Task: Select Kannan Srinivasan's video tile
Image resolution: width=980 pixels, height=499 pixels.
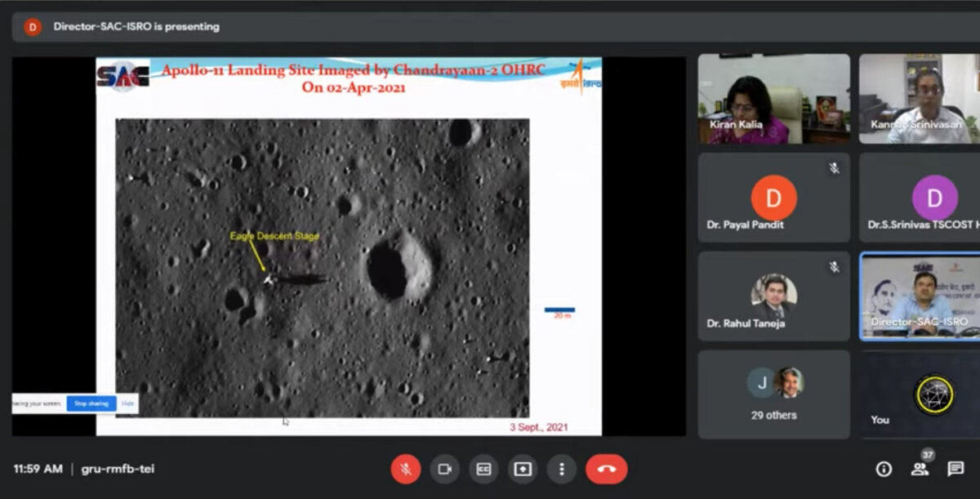Action: click(920, 99)
